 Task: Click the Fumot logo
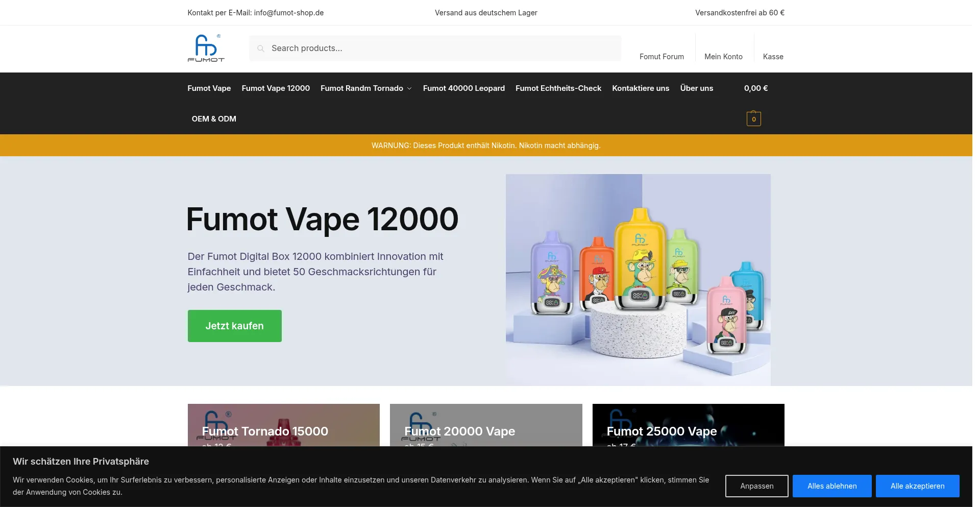coord(206,49)
